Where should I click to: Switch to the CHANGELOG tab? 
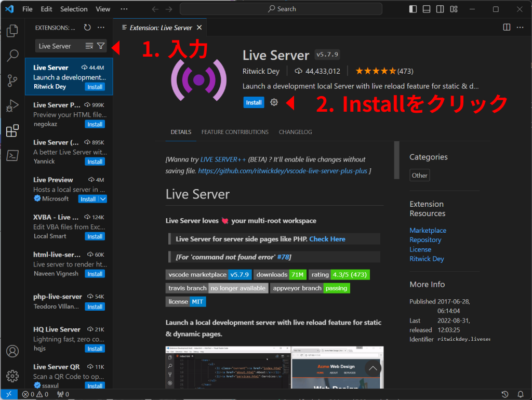[x=295, y=132]
